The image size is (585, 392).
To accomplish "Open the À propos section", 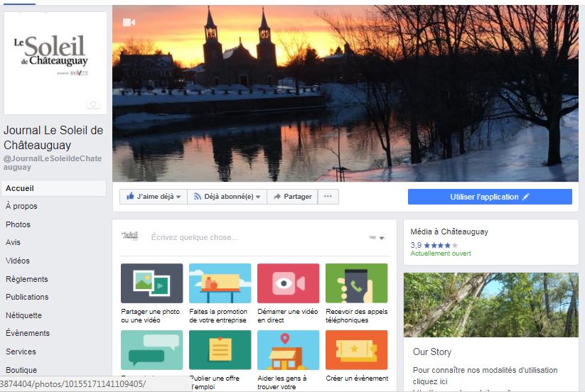I will [x=21, y=206].
